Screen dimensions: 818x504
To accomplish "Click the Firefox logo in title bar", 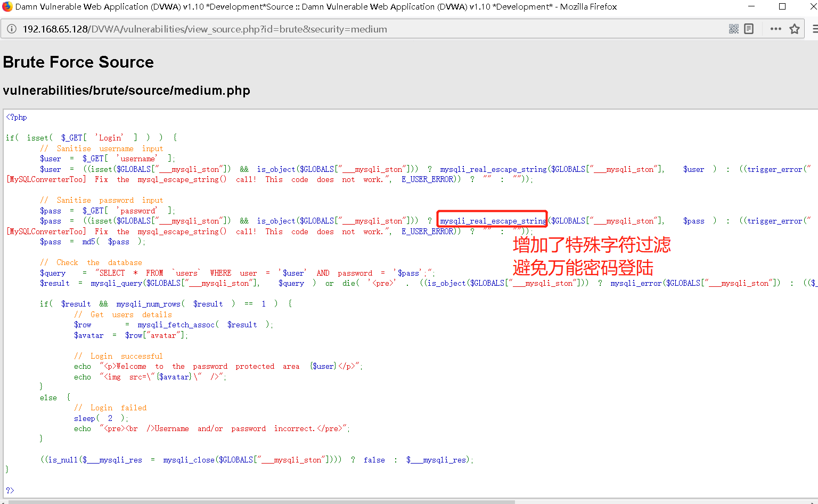I will [x=7, y=6].
